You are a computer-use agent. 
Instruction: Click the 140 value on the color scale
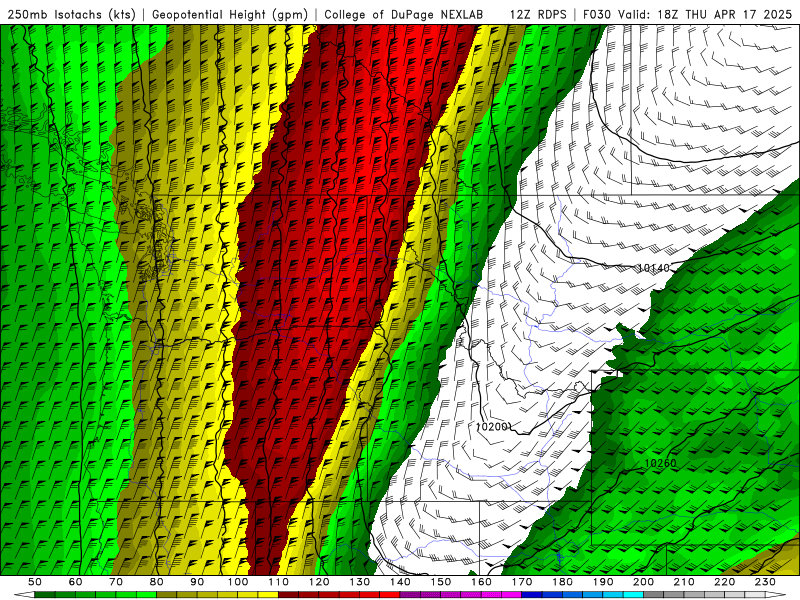(x=400, y=582)
